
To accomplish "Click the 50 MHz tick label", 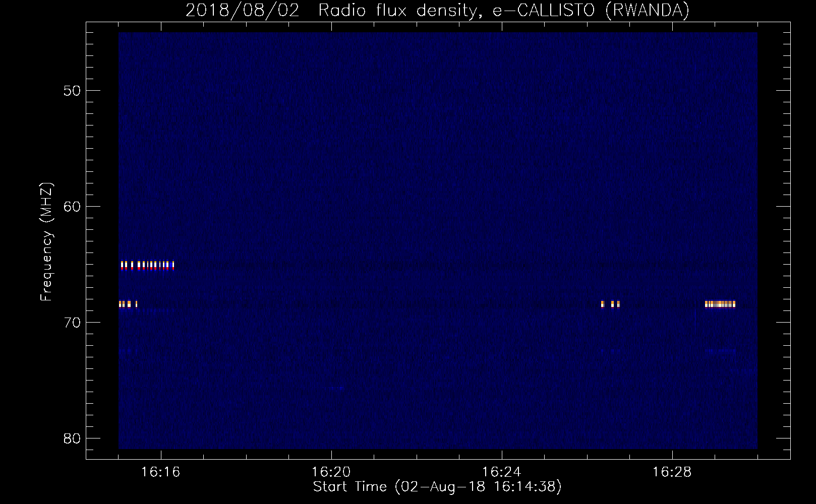I will point(72,91).
